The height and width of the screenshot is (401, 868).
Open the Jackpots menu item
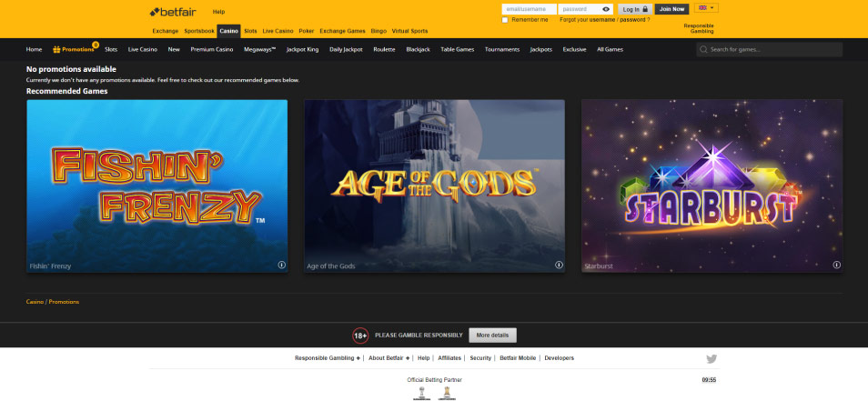click(540, 49)
